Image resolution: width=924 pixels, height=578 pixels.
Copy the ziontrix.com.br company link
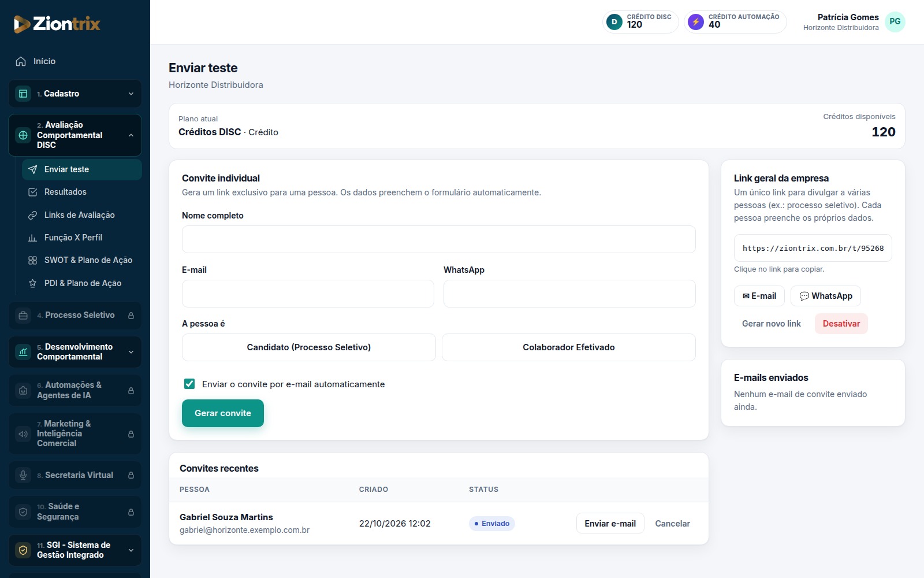(813, 248)
